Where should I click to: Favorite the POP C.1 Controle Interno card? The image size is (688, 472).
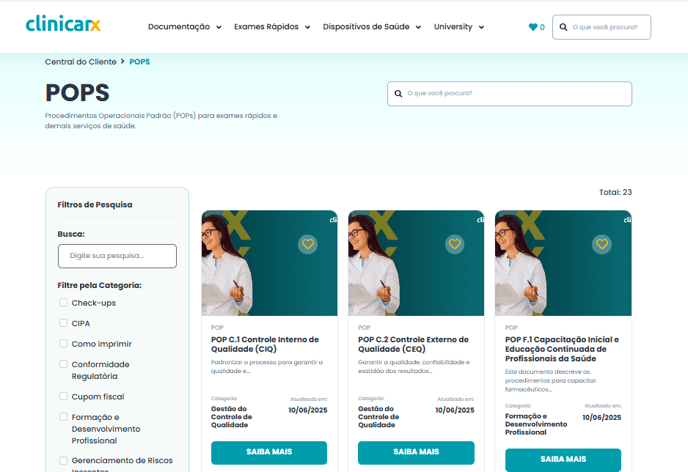308,244
